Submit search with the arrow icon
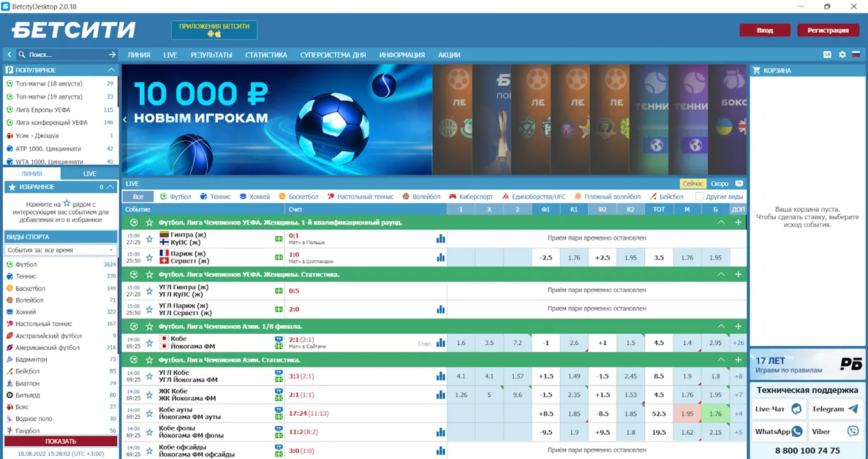This screenshot has width=868, height=459. (x=112, y=55)
